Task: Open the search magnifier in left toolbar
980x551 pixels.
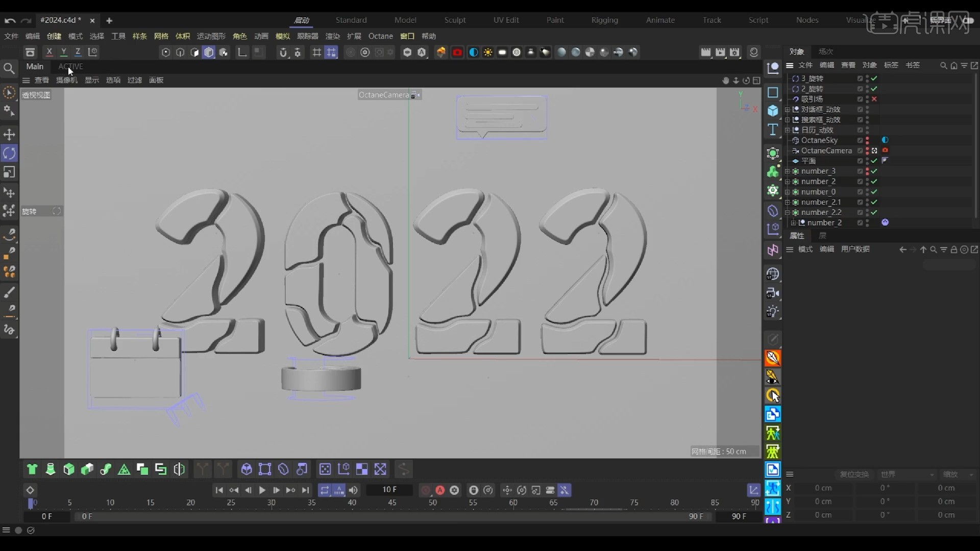Action: pos(9,68)
